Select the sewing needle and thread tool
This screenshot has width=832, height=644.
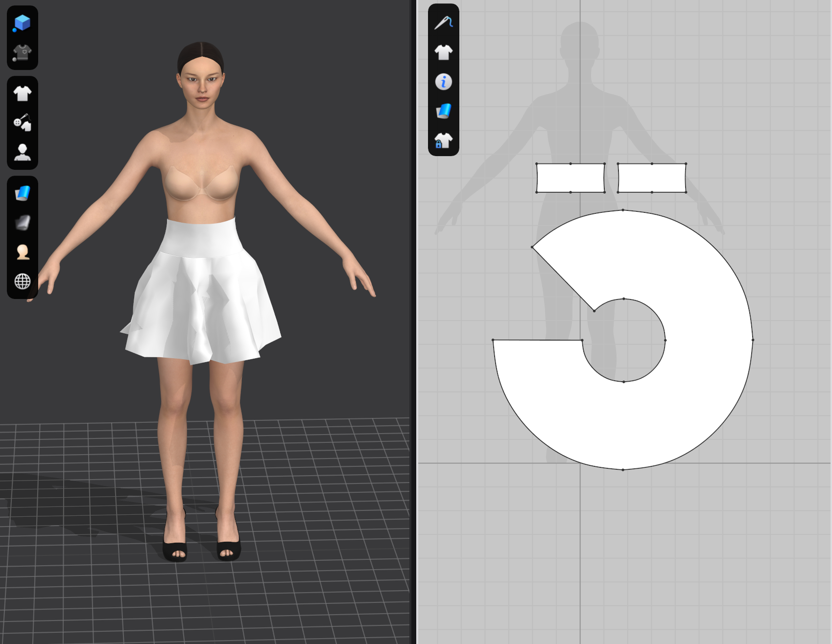click(443, 23)
